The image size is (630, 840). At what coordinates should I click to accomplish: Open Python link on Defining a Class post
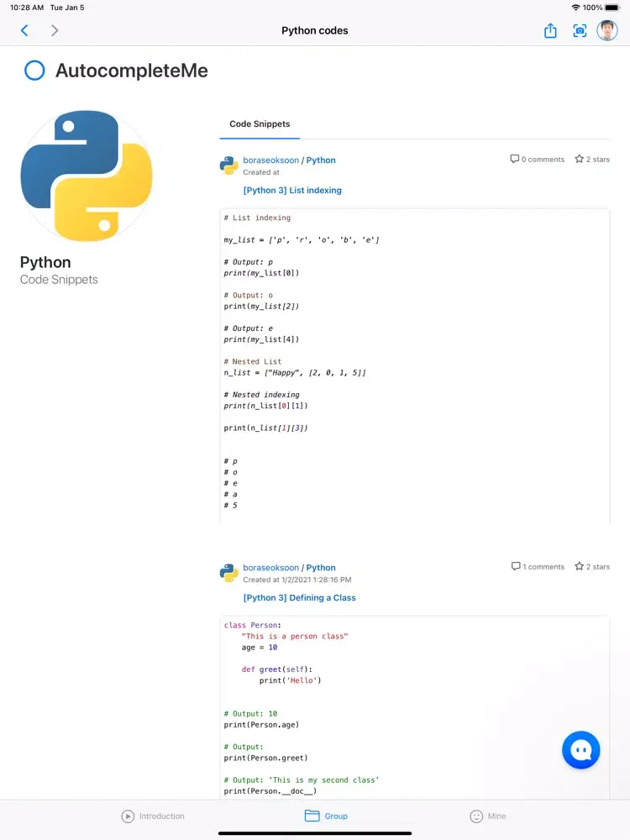click(x=321, y=567)
